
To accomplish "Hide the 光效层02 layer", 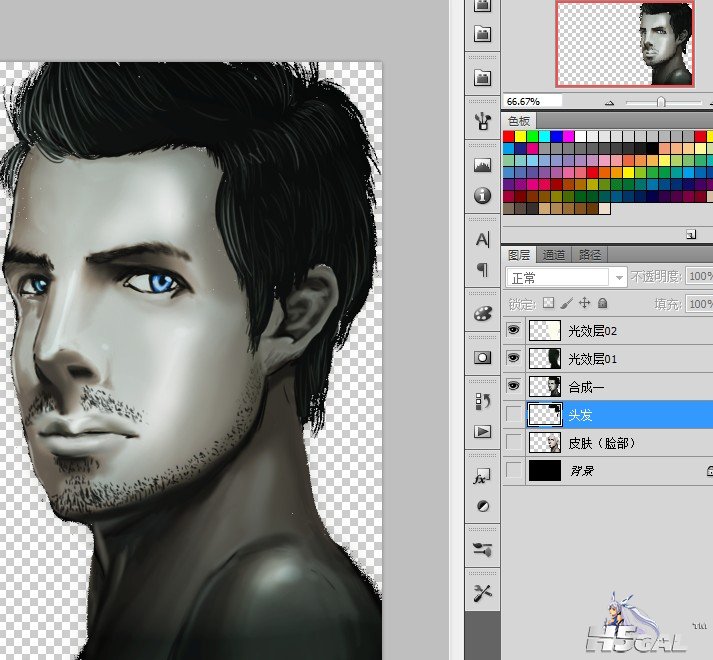I will coord(514,330).
